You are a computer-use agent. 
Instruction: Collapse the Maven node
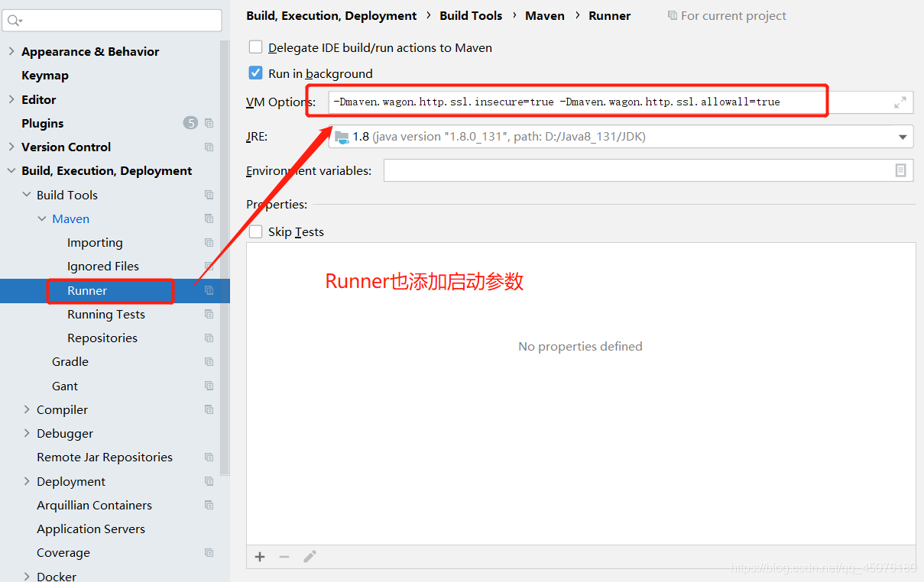[x=42, y=218]
